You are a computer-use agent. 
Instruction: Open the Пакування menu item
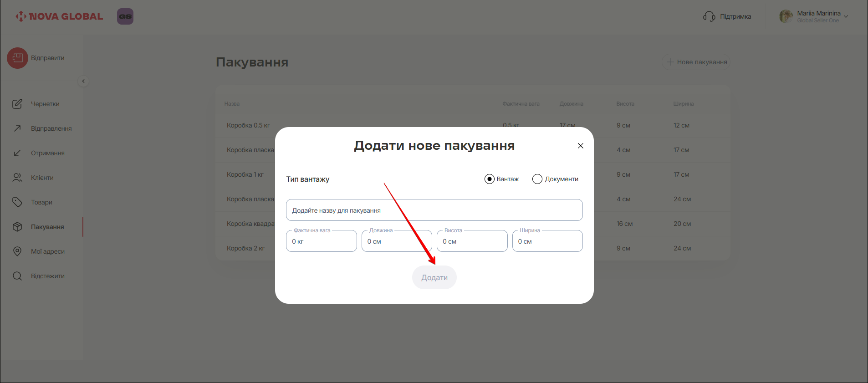click(47, 227)
